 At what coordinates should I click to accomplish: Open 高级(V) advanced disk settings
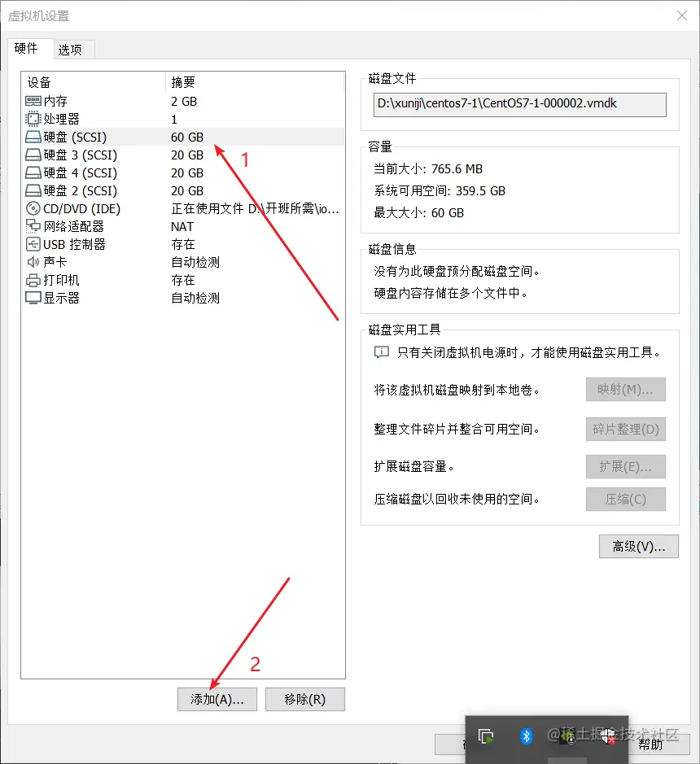pyautogui.click(x=638, y=546)
